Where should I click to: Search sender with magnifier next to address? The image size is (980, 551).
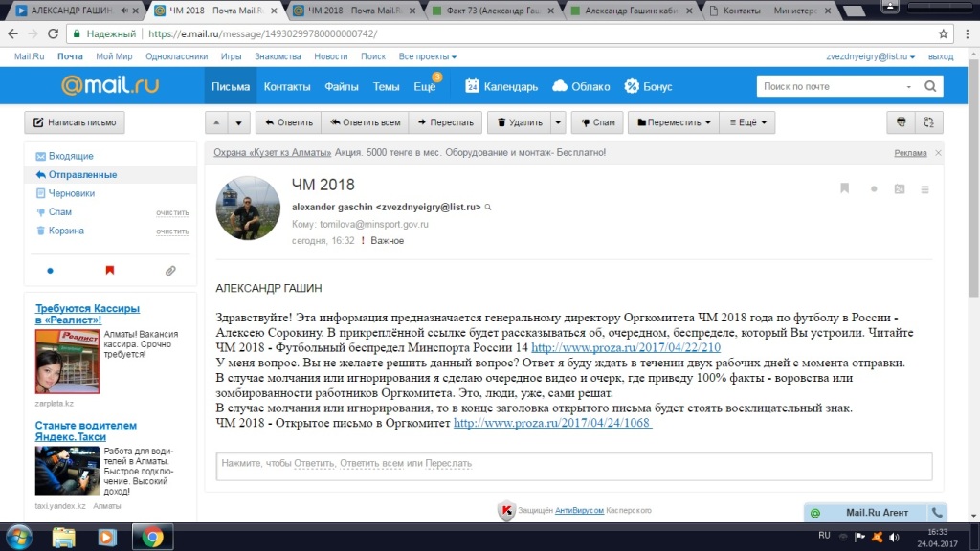tap(488, 207)
